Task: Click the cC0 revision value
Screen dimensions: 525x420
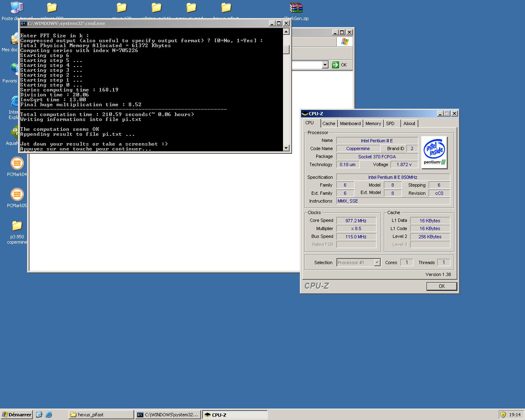Action: (439, 193)
